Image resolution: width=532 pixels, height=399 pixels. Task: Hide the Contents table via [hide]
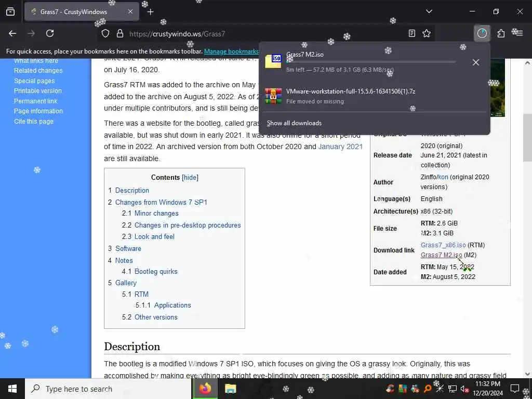(190, 178)
